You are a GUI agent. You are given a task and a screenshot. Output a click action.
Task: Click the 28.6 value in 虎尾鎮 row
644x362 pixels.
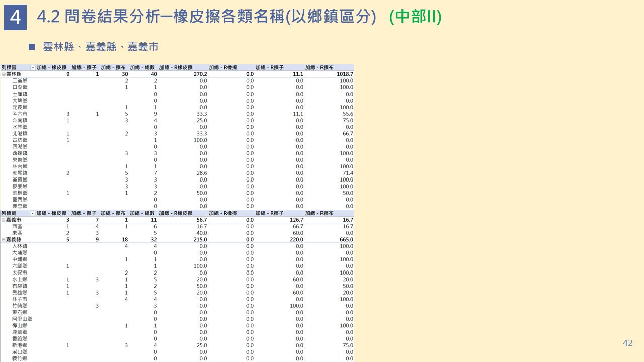[x=202, y=173]
